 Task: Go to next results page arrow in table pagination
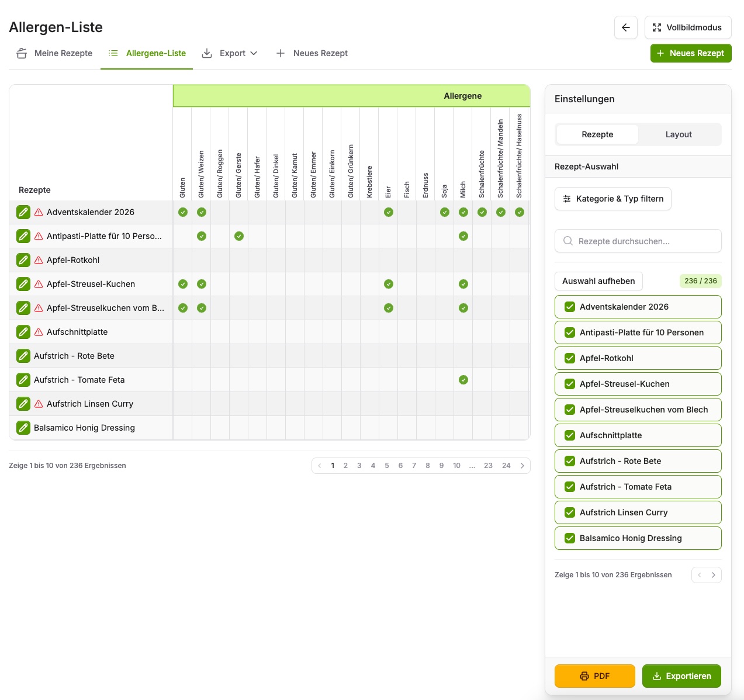[522, 466]
